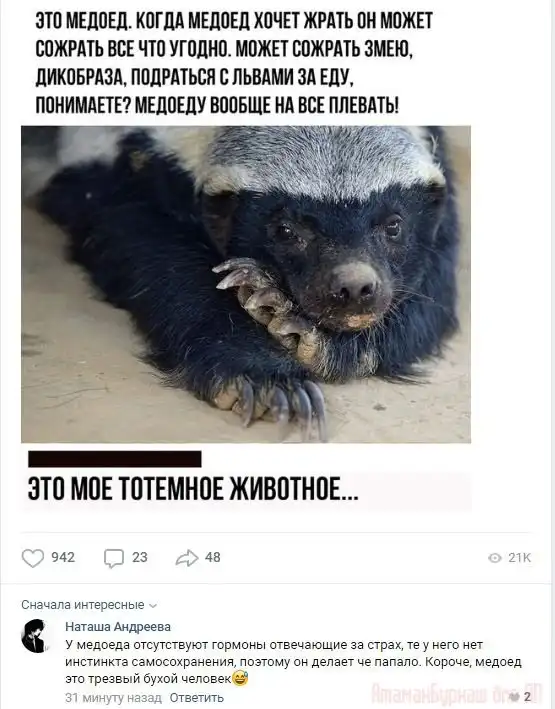Click Ответить to reply to comment

[x=196, y=698]
